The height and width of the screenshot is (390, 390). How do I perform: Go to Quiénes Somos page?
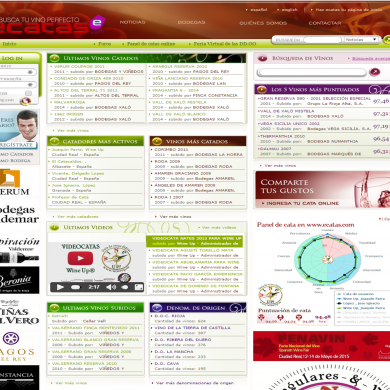point(263,23)
